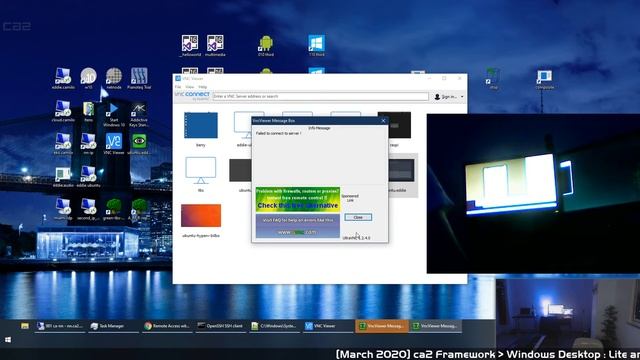Open the second_ip desktop shortcut

[89, 209]
